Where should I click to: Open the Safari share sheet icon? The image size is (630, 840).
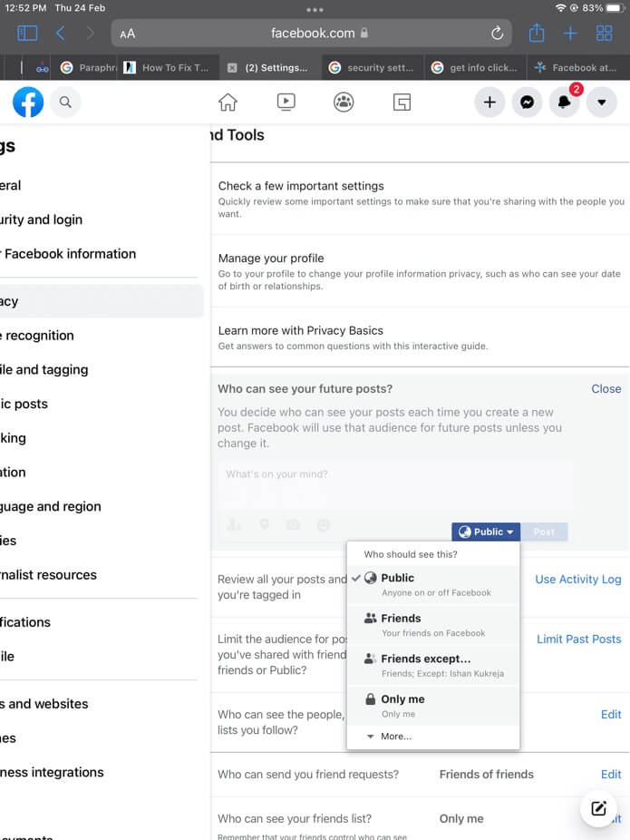tap(537, 34)
